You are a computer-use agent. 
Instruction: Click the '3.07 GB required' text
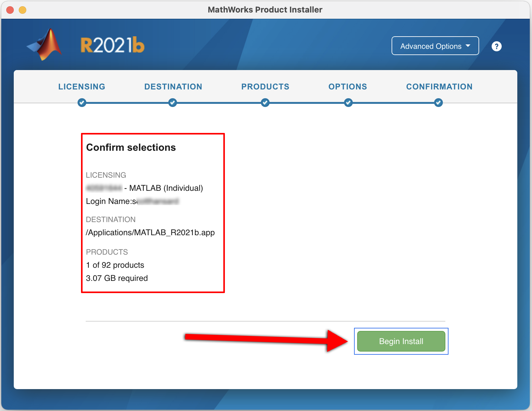click(x=117, y=278)
